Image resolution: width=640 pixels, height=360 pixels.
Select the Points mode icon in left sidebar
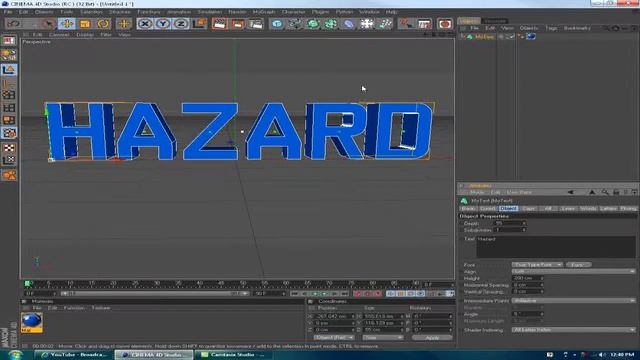point(9,95)
